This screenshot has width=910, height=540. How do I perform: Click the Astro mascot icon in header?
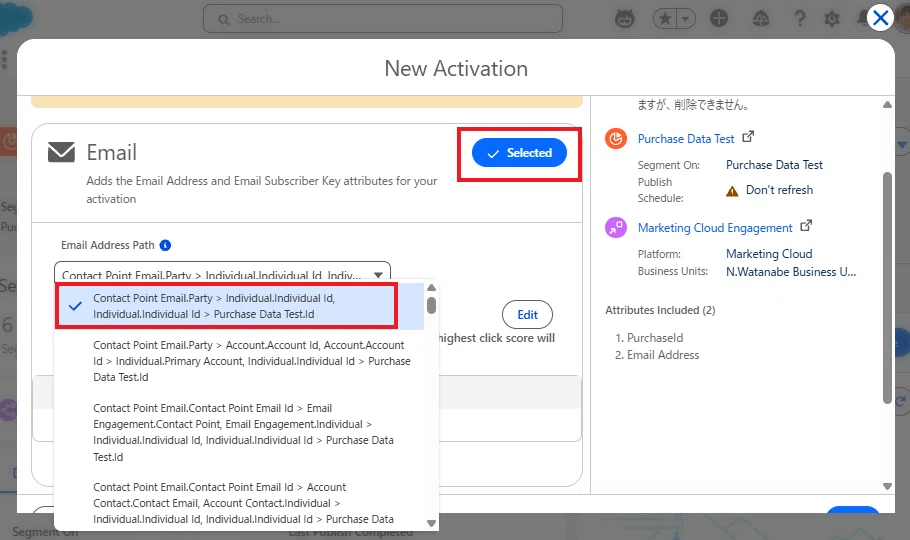[624, 19]
